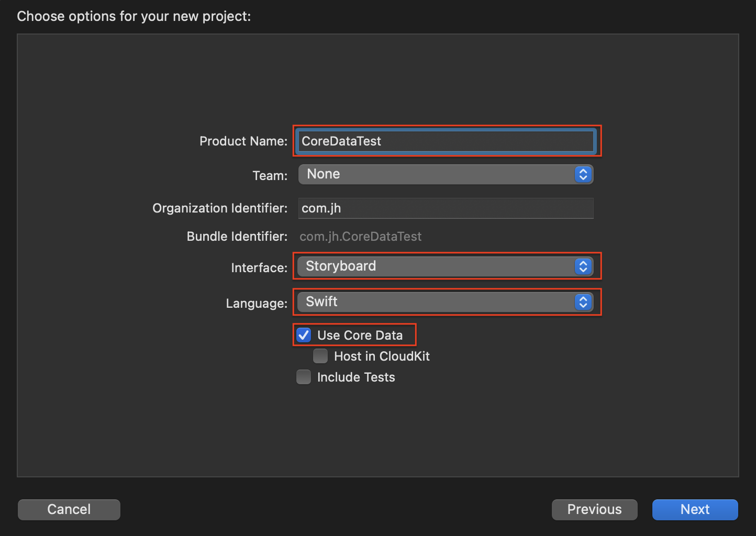Click the Product Name text field

click(x=446, y=141)
